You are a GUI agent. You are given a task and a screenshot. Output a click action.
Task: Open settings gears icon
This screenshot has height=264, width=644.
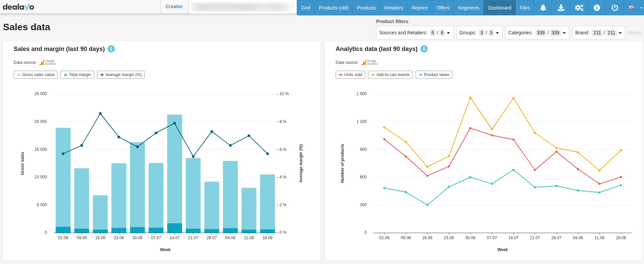(x=579, y=8)
